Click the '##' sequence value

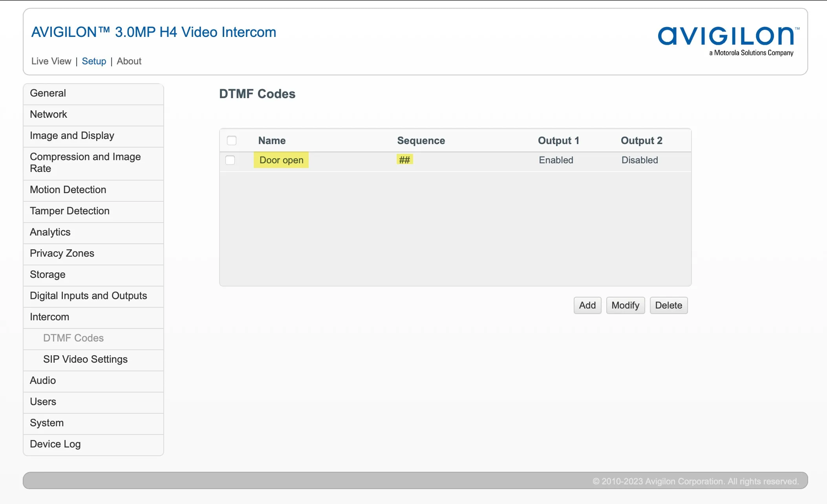(x=404, y=160)
